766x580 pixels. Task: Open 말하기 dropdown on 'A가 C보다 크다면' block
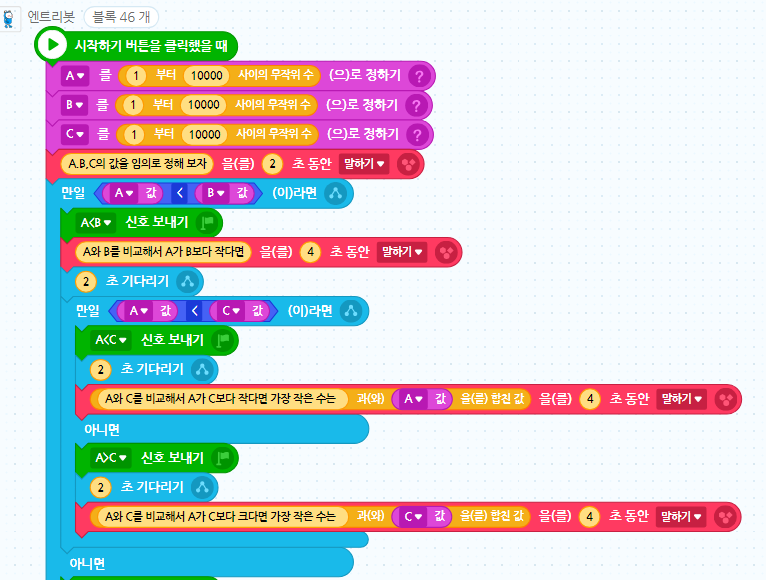click(x=681, y=516)
